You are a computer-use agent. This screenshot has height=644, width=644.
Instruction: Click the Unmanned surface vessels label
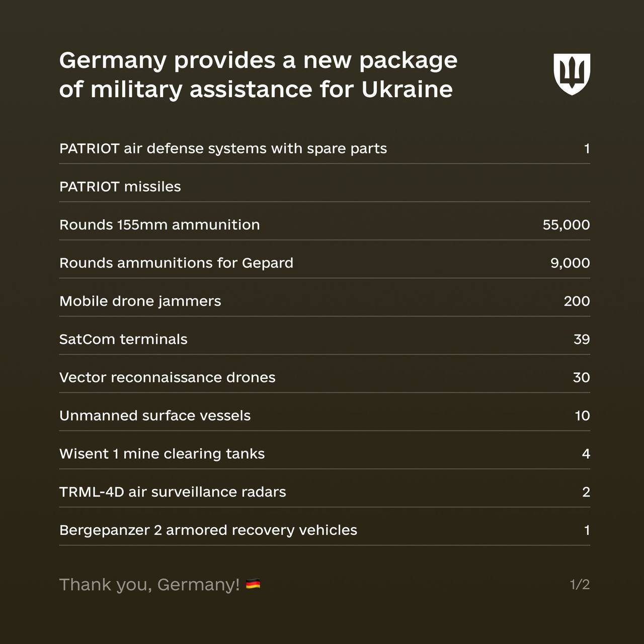point(154,416)
